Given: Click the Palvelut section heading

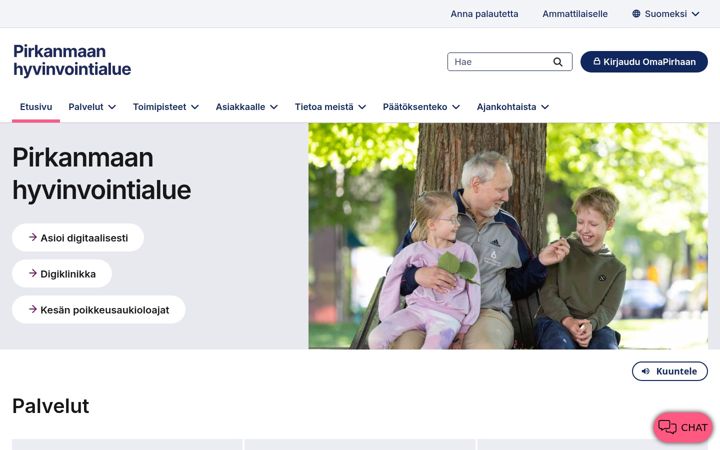Looking at the screenshot, I should [51, 406].
